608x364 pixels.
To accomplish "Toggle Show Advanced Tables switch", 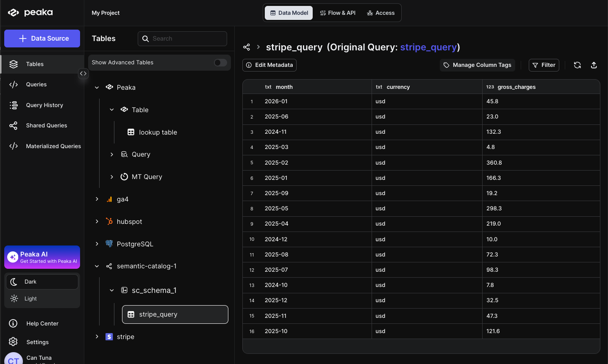I will [x=220, y=63].
